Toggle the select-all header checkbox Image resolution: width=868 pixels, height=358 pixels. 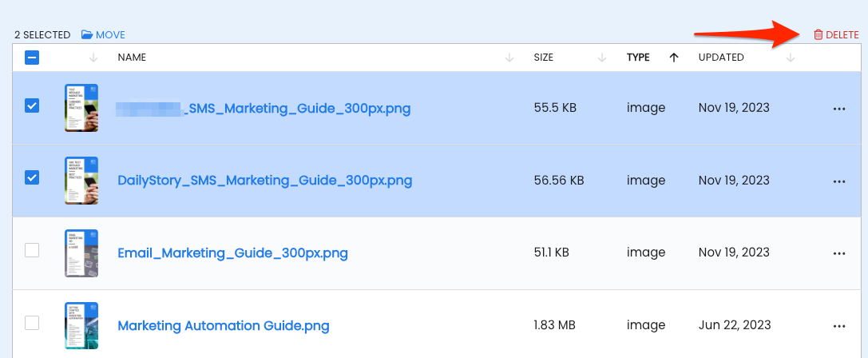coord(32,58)
